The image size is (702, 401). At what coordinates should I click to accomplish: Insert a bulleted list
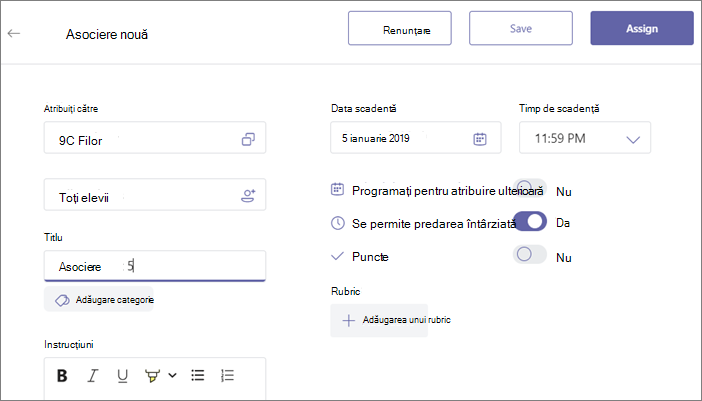tap(197, 375)
